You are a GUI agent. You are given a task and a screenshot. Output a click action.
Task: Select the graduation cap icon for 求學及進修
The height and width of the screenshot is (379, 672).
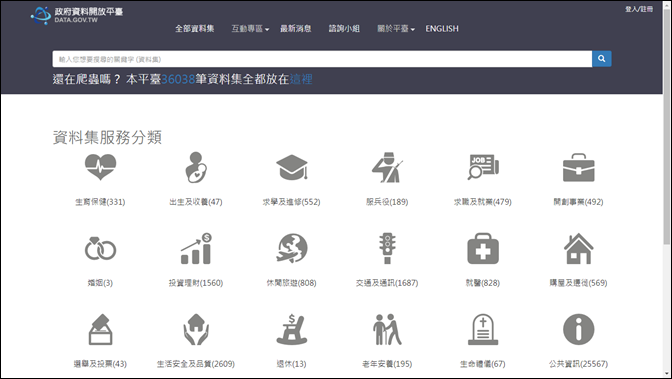click(292, 167)
